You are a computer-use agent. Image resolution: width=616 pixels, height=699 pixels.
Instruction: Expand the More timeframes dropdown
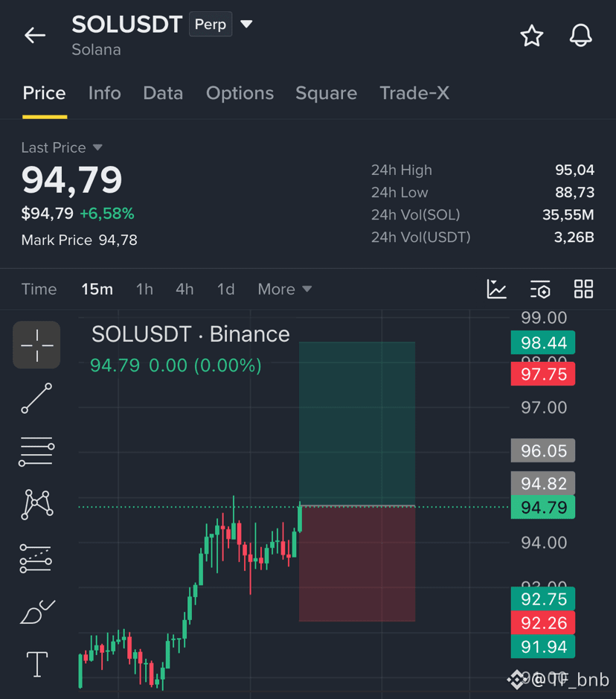285,290
